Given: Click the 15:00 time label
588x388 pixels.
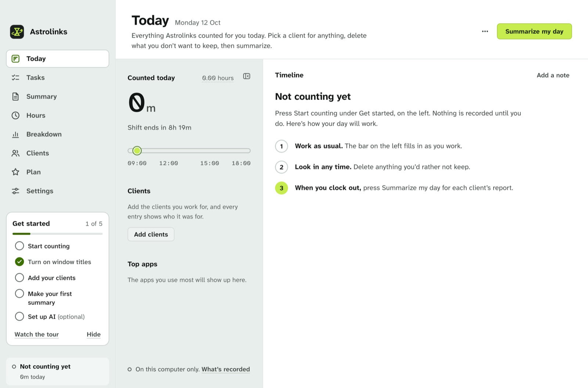Looking at the screenshot, I should [x=209, y=163].
